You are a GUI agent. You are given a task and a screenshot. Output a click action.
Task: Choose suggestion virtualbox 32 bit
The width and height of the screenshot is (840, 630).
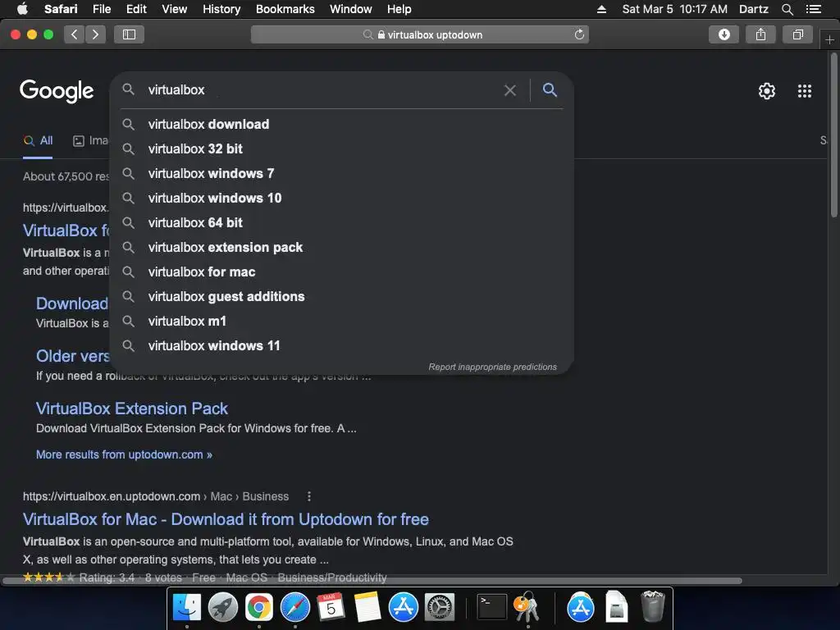[x=342, y=149]
